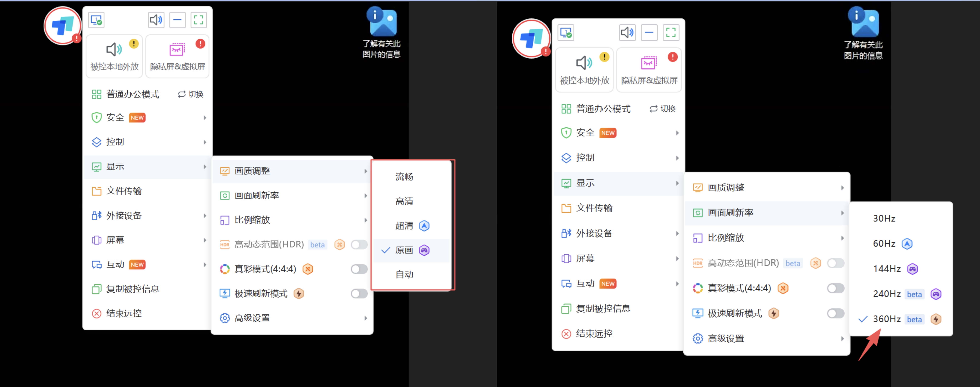Open the 安全 menu in the left screenshot
Viewport: 980px width, 387px height.
(x=148, y=118)
